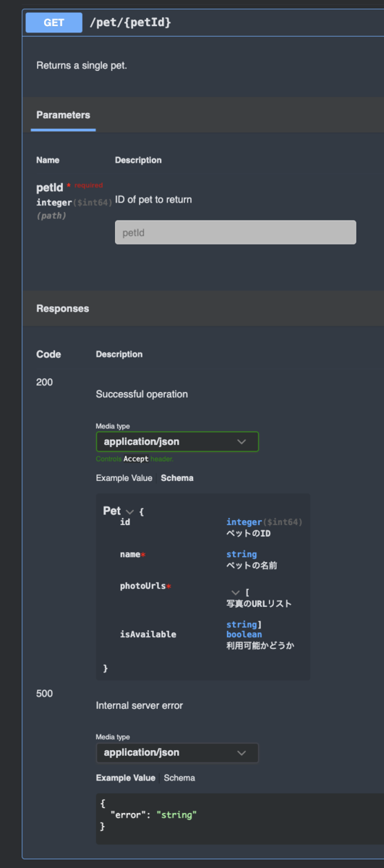
Task: Open media type dropdown for 500 response
Action: tap(177, 752)
